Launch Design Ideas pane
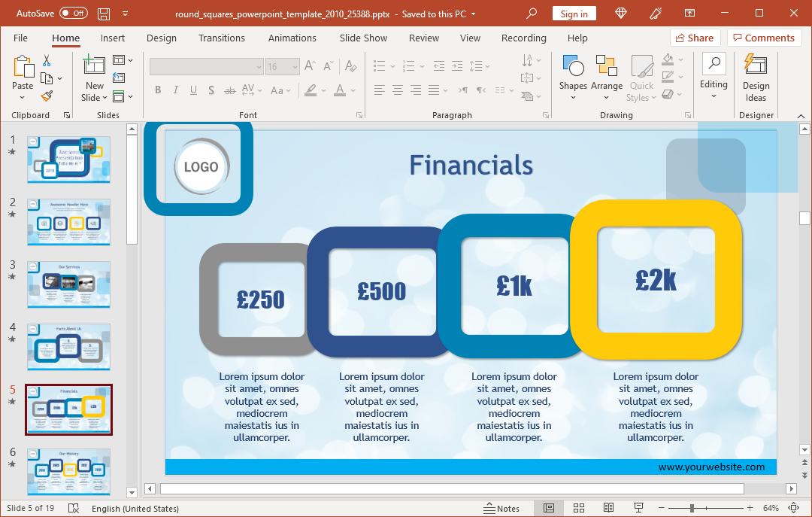 (x=756, y=78)
